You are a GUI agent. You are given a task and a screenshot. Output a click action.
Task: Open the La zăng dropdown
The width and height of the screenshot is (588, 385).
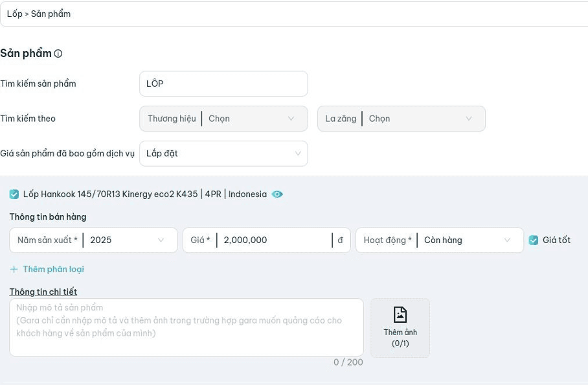(401, 119)
